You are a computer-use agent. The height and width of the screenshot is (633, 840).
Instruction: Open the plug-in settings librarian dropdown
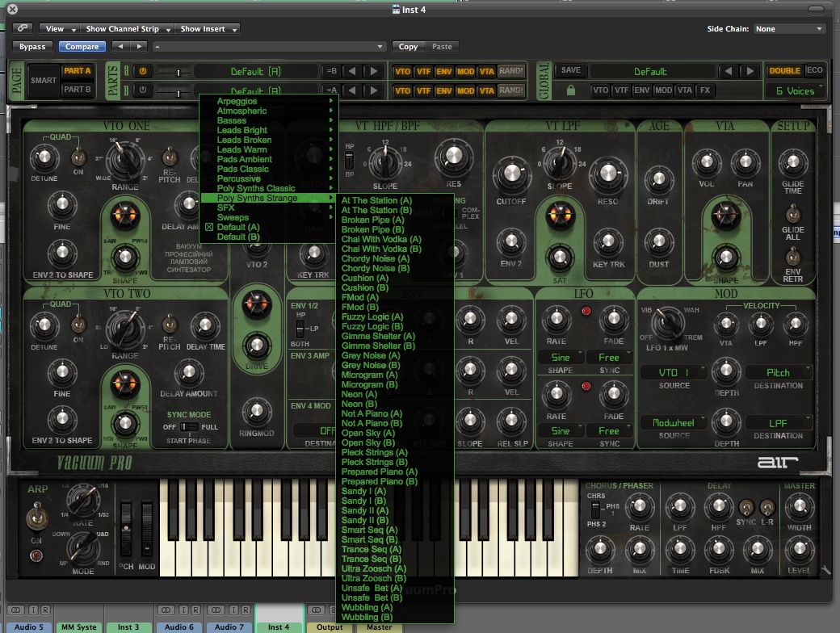coord(270,47)
